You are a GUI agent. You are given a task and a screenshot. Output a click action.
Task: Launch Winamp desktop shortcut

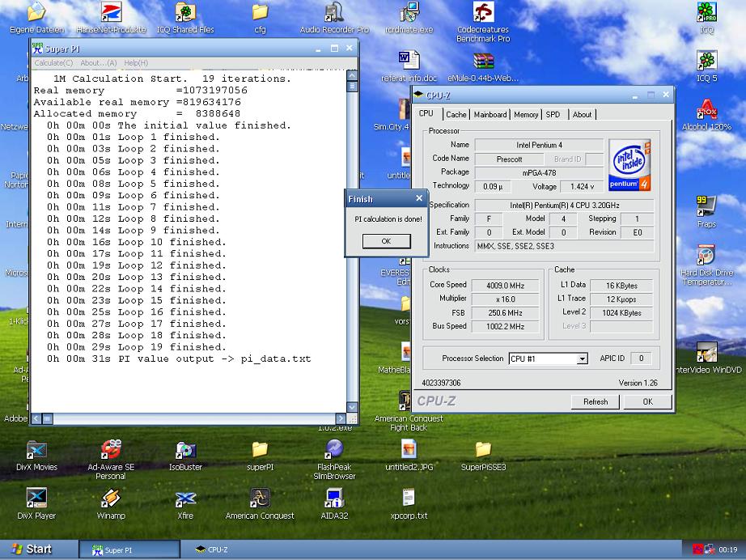(111, 503)
